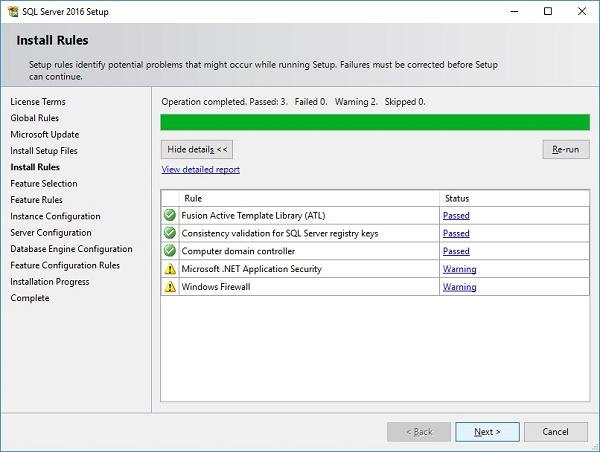Screen dimensions: 600x452
Task: Click the green operation progress bar
Action: click(375, 122)
